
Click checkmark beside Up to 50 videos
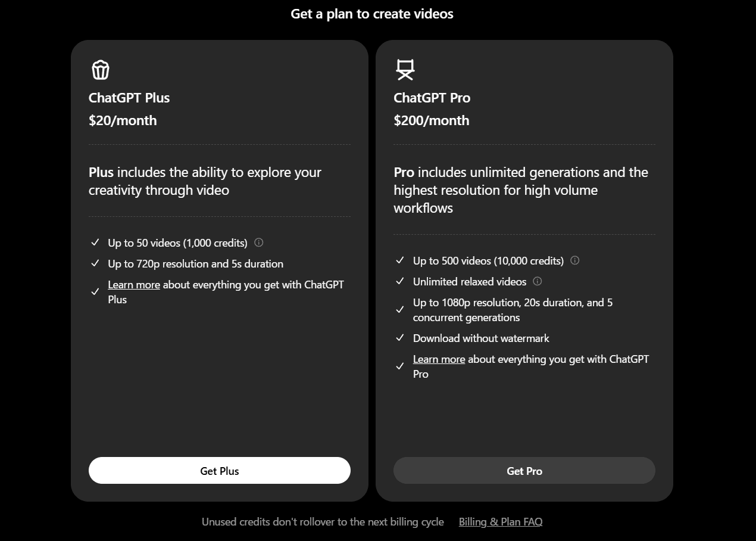click(95, 242)
